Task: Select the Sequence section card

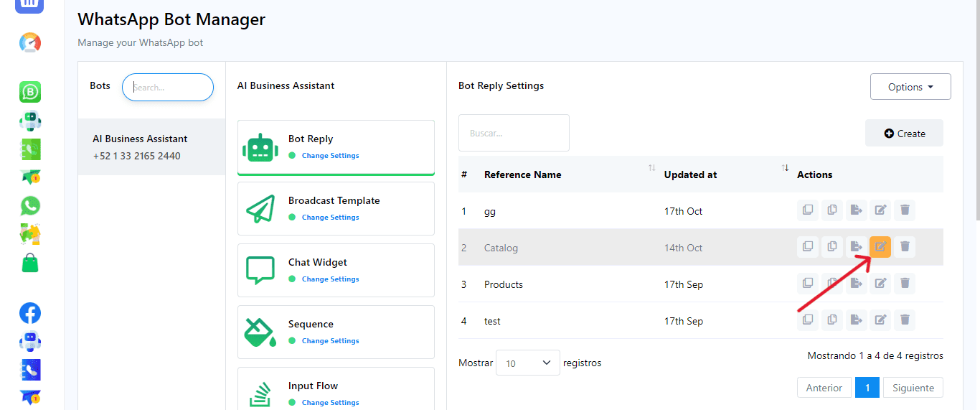Action: point(336,332)
